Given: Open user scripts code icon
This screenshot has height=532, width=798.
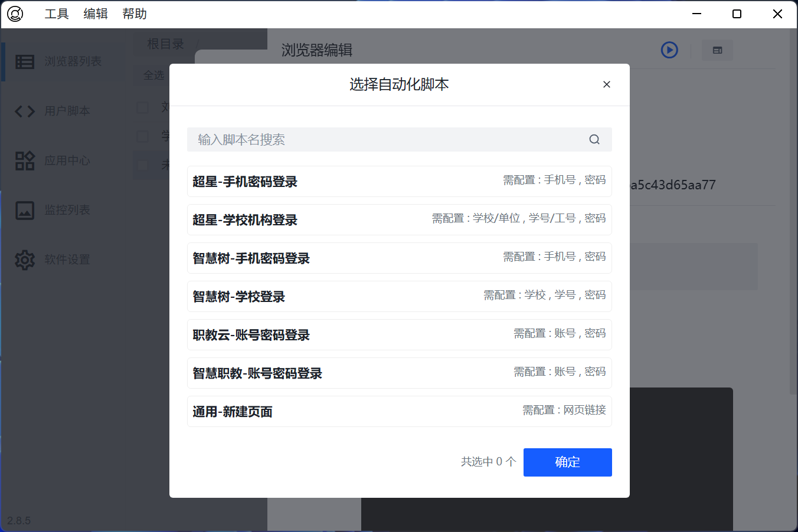Looking at the screenshot, I should point(25,111).
